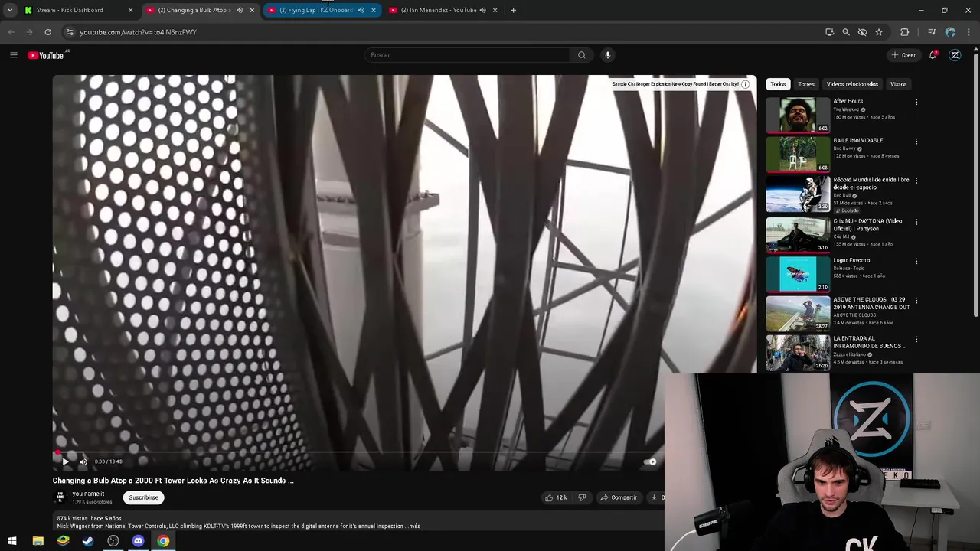The height and width of the screenshot is (551, 980).
Task: Open the Chrome three-dot menu
Action: pyautogui.click(x=969, y=32)
